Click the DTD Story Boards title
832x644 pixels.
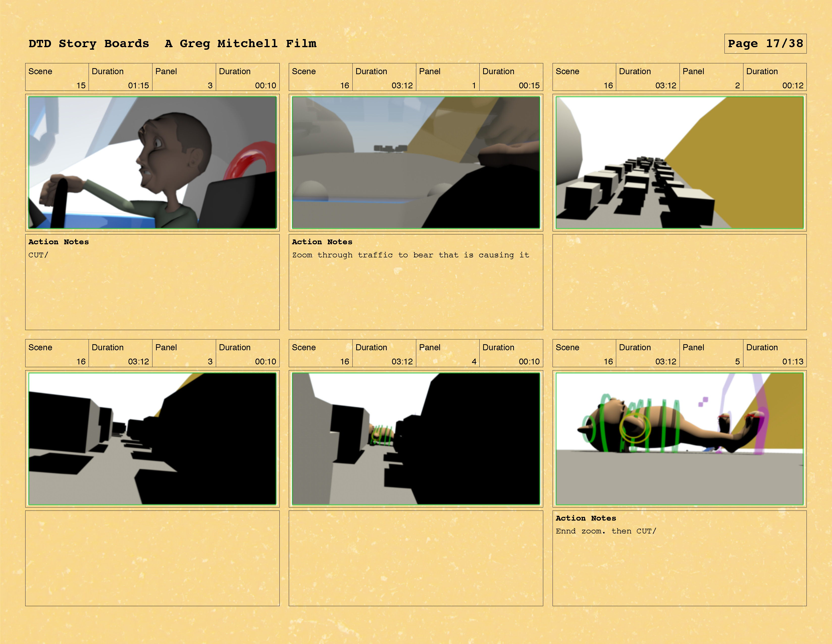click(89, 43)
